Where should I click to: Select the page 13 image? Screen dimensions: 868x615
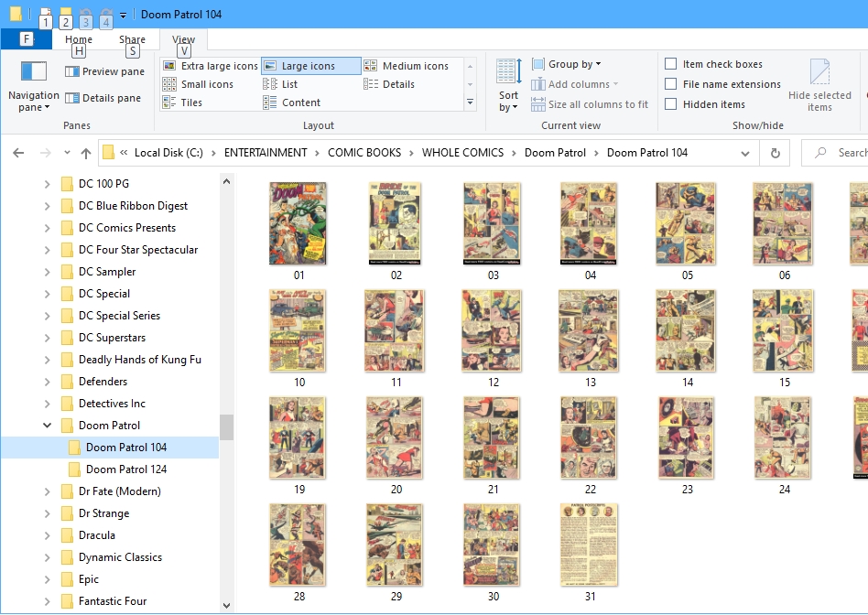[589, 330]
